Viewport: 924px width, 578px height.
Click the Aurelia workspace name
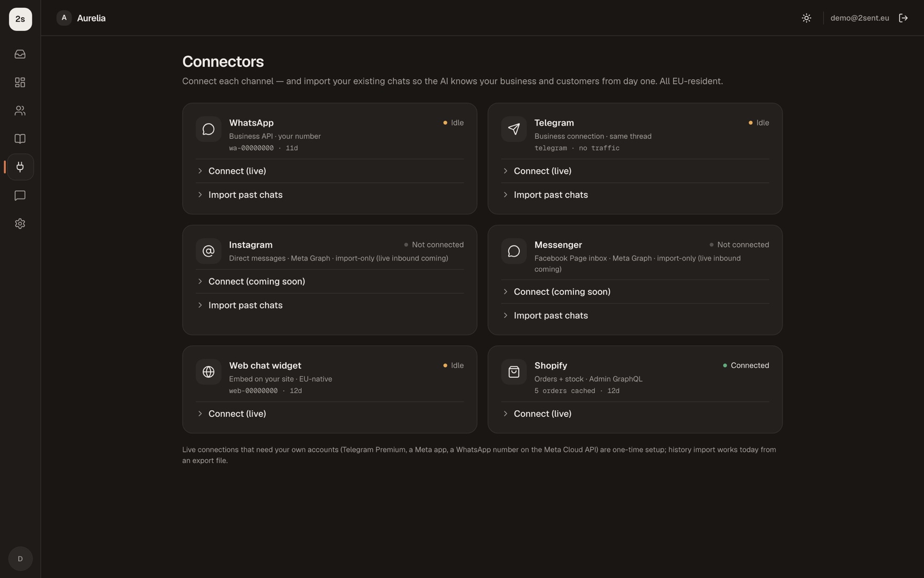point(91,18)
